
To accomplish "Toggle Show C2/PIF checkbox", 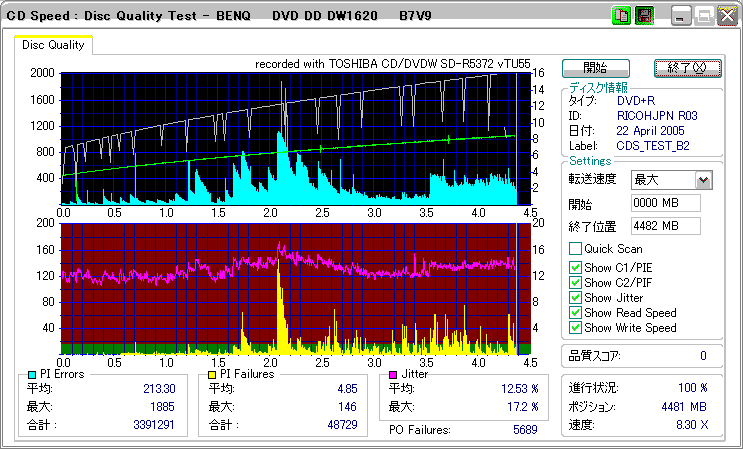I will 575,282.
